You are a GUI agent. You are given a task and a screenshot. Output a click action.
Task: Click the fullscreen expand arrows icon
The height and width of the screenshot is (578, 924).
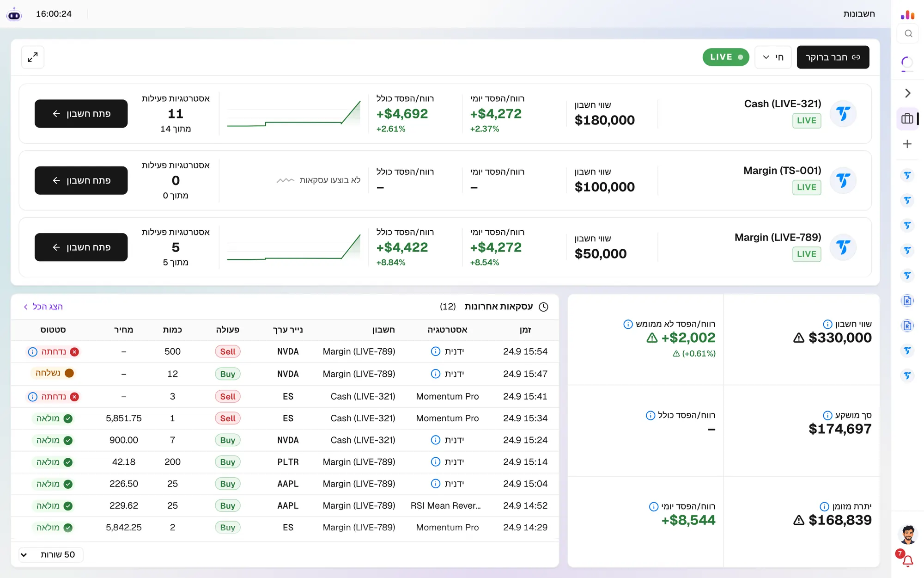pos(33,57)
